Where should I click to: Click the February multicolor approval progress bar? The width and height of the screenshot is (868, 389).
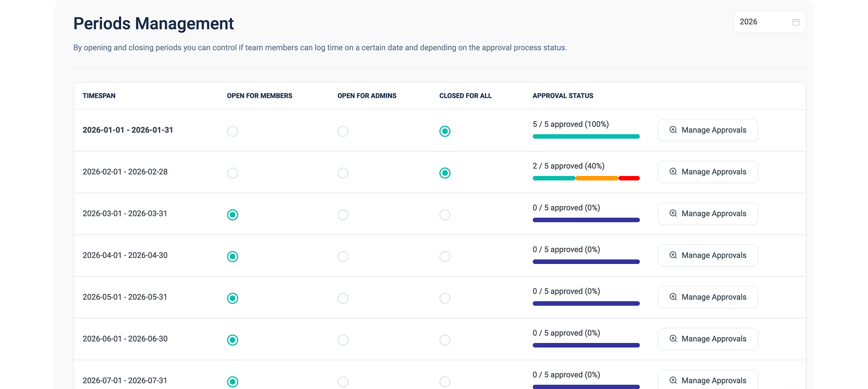pos(586,178)
